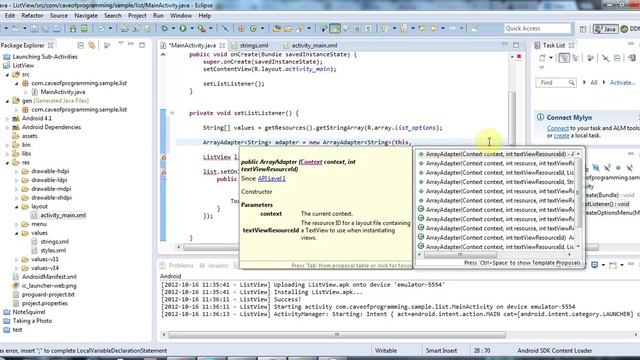Image resolution: width=640 pixels, height=360 pixels.
Task: Open Package Explorer view menu triangle
Action: [x=121, y=43]
